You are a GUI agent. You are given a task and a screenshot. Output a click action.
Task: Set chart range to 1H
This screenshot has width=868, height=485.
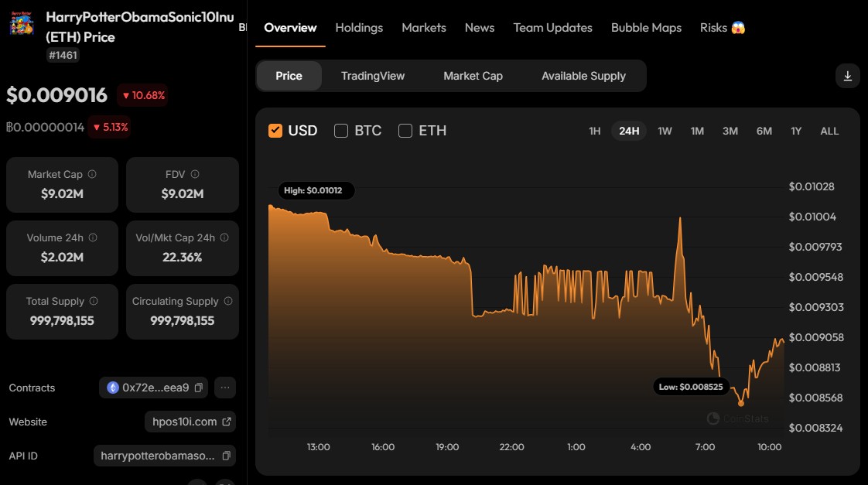[595, 131]
